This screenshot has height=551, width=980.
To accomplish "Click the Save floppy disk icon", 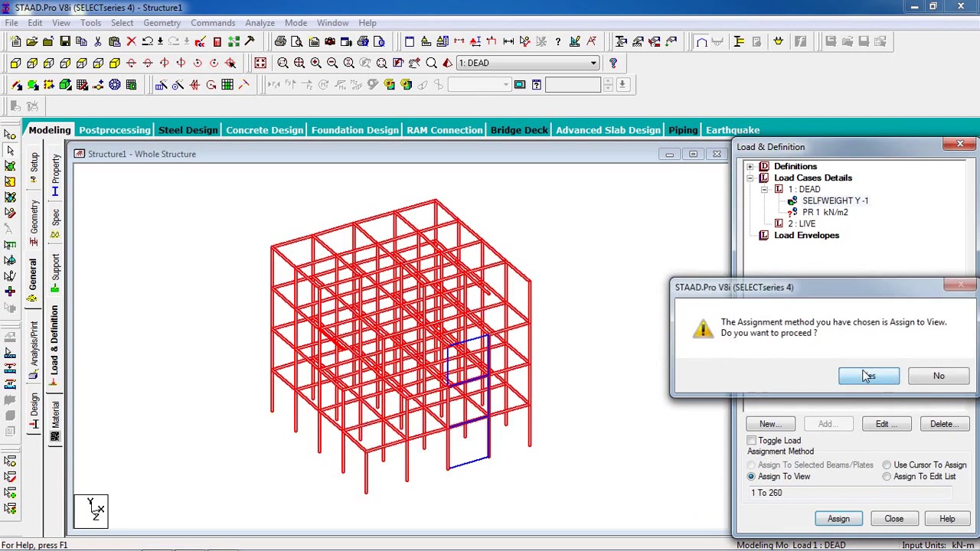I will point(65,41).
